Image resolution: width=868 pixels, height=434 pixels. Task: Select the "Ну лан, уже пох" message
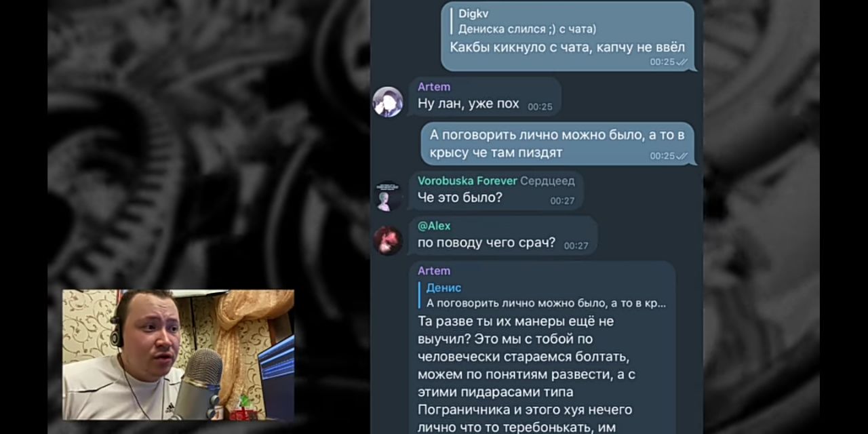[x=485, y=96]
